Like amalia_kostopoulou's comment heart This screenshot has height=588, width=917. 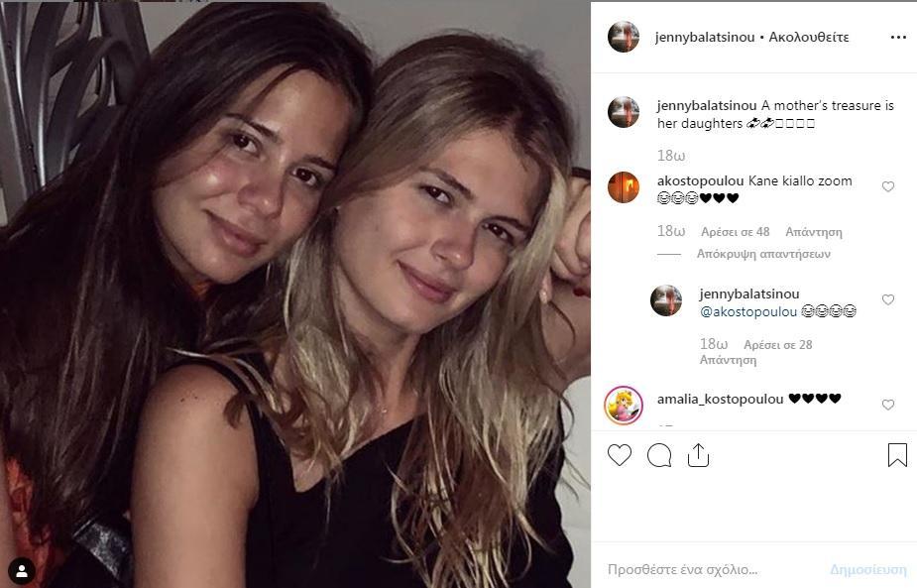(x=888, y=405)
